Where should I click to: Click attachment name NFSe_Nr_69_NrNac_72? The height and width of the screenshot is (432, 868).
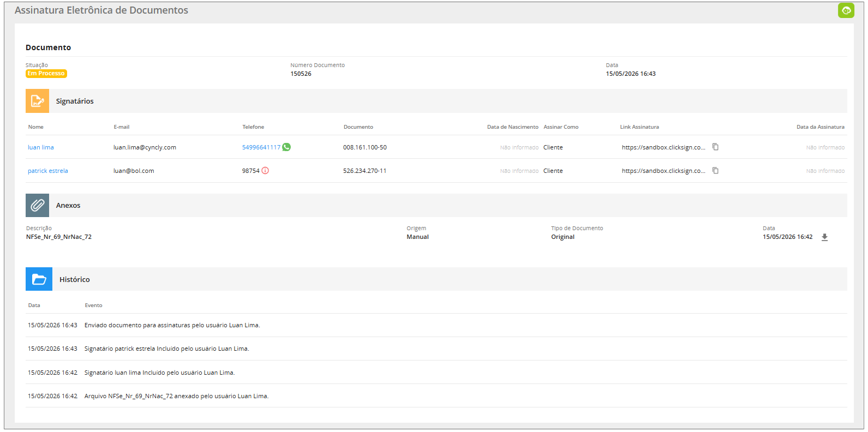[59, 237]
